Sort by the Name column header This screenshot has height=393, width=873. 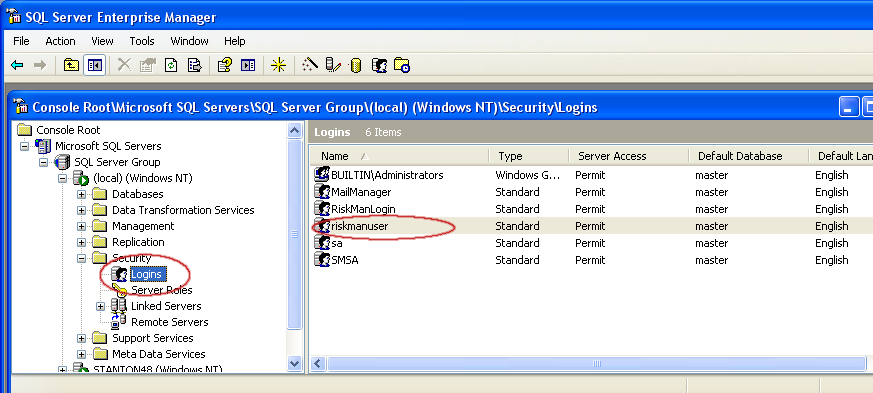399,156
